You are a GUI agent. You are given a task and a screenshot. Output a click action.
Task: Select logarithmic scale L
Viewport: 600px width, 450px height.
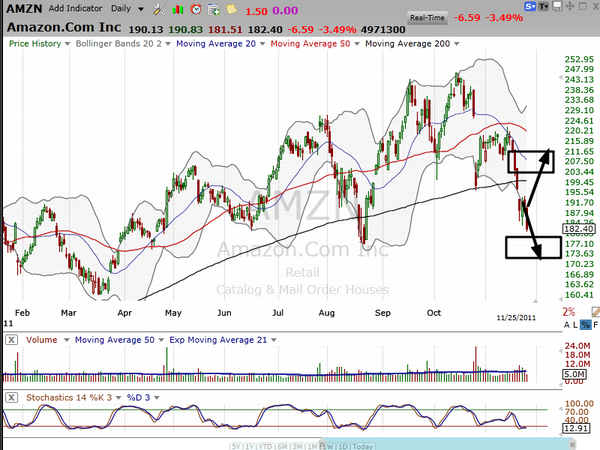coord(575,325)
